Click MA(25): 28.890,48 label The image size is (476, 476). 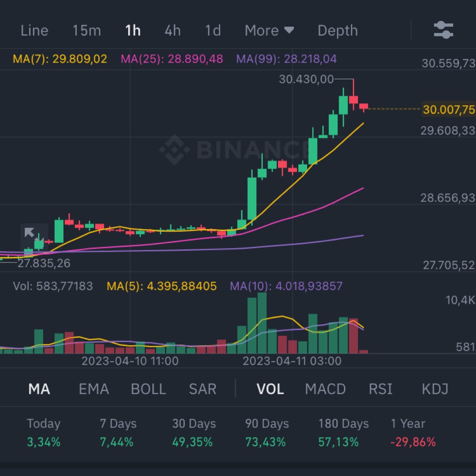(172, 59)
